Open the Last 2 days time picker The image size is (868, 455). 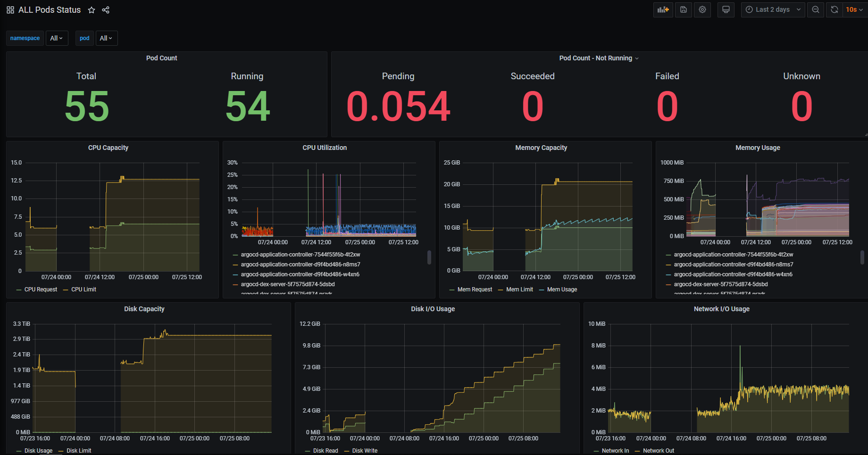pyautogui.click(x=773, y=9)
